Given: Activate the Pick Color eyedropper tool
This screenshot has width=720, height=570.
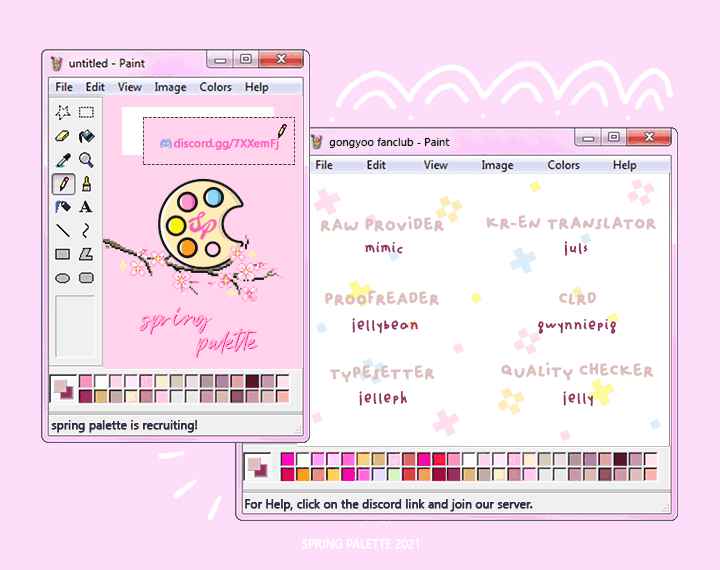Looking at the screenshot, I should tap(63, 160).
